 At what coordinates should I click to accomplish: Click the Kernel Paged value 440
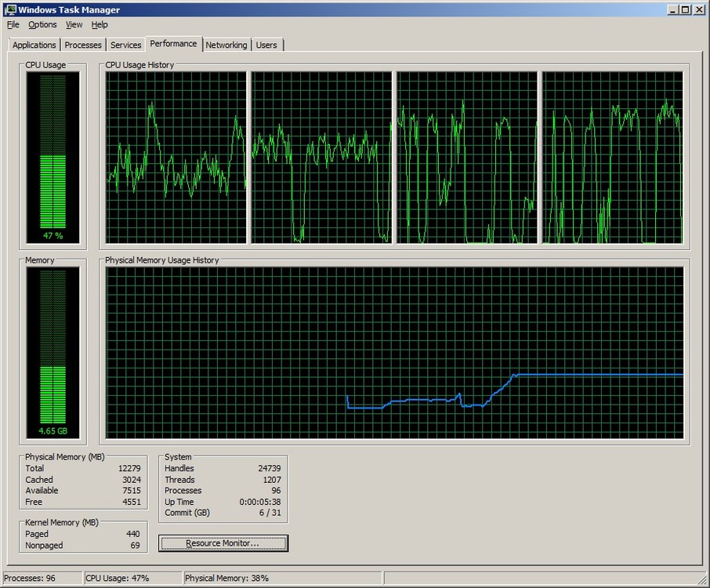pos(133,534)
